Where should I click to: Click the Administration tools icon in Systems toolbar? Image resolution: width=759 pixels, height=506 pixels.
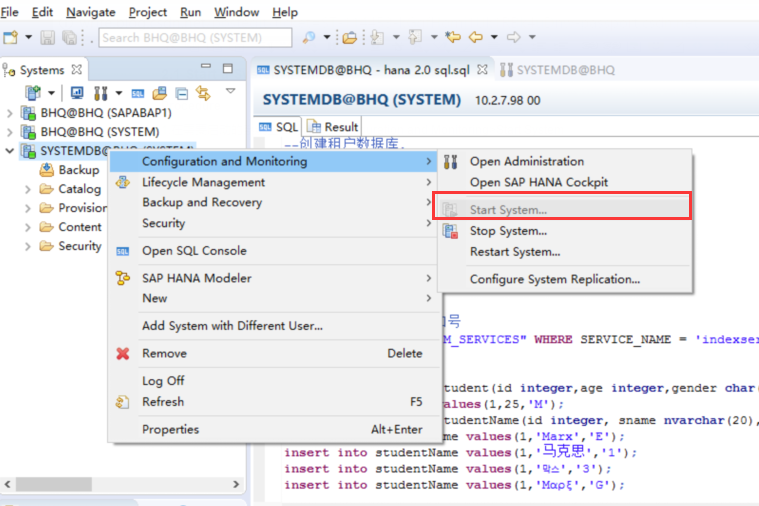click(x=101, y=93)
